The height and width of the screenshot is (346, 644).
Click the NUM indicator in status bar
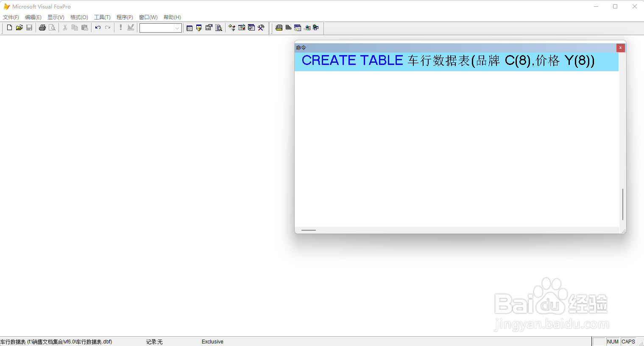(613, 342)
